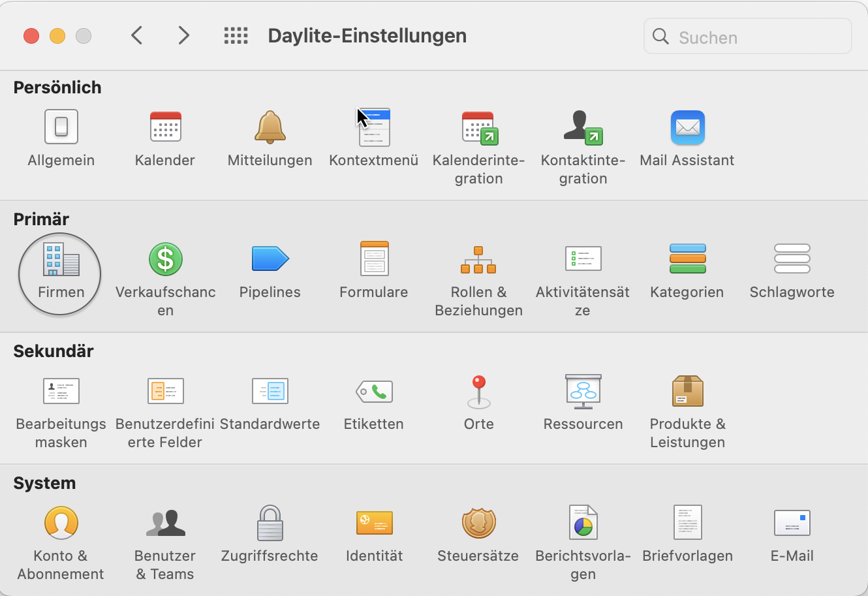Open the Pipelines settings
Image resolution: width=868 pixels, height=596 pixels.
pyautogui.click(x=270, y=259)
